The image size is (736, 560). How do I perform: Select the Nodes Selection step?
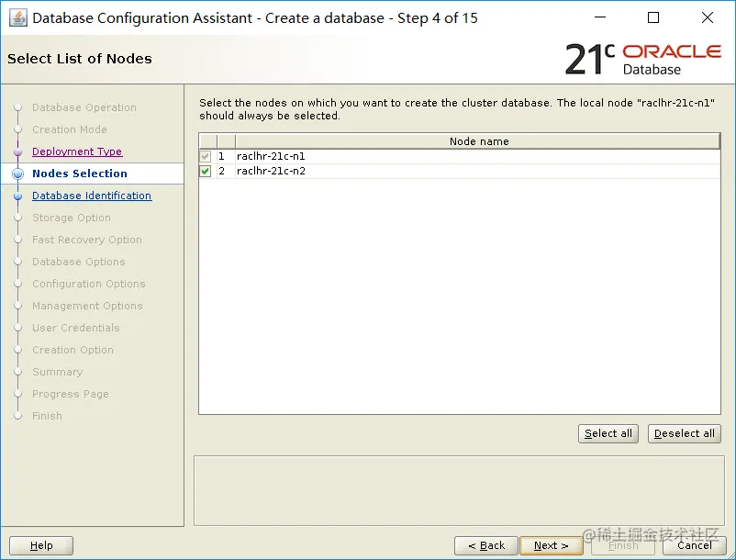pos(80,174)
